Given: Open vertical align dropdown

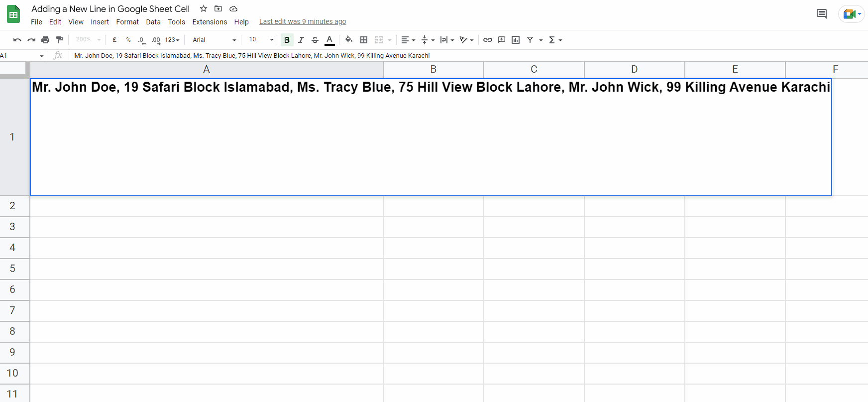Looking at the screenshot, I should pos(428,40).
